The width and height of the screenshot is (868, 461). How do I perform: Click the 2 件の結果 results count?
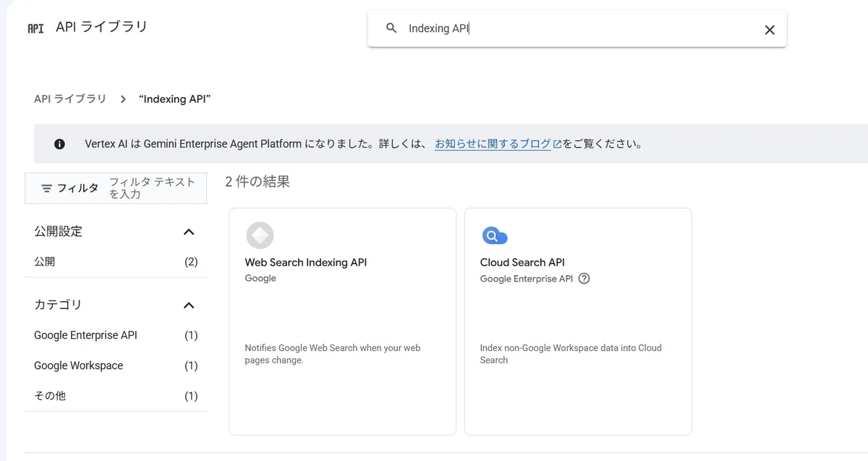[x=258, y=182]
